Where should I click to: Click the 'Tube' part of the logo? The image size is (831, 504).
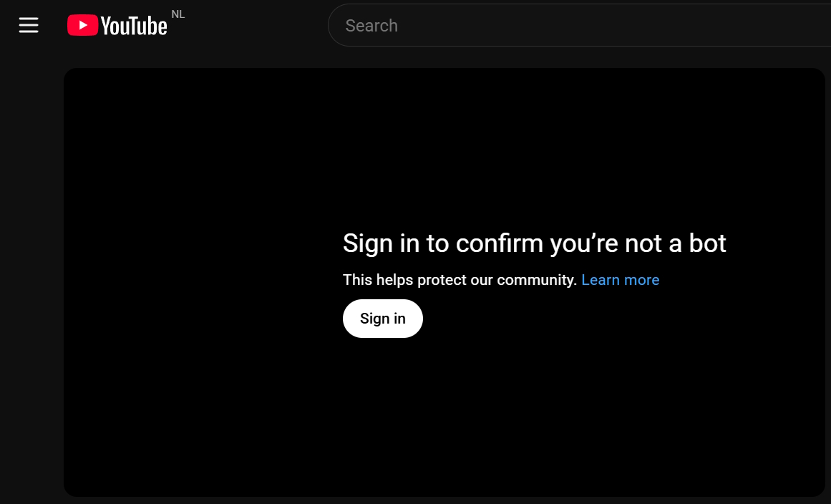(147, 26)
